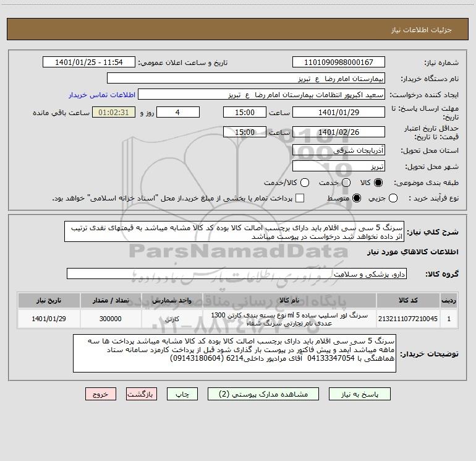The width and height of the screenshot is (476, 461).
Task: Click need date cell 1401/01/29 in table
Action: tap(49, 319)
